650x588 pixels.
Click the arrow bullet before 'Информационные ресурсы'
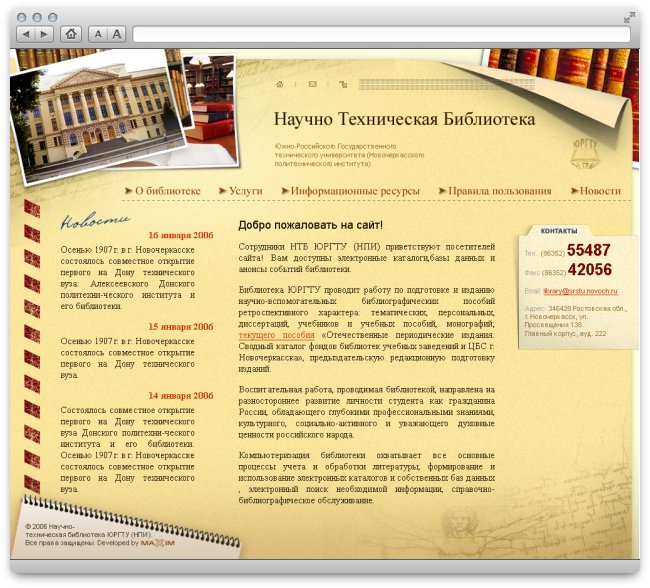coord(285,191)
